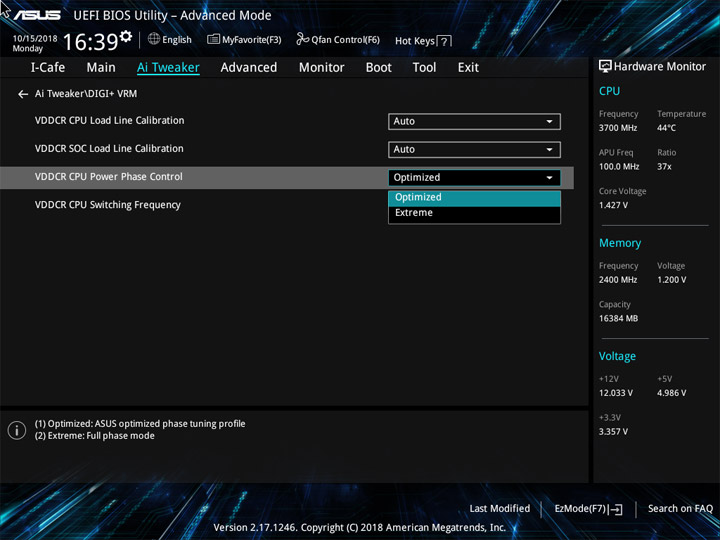Click VDDCR CPU Load Line Calibration label

click(x=109, y=121)
